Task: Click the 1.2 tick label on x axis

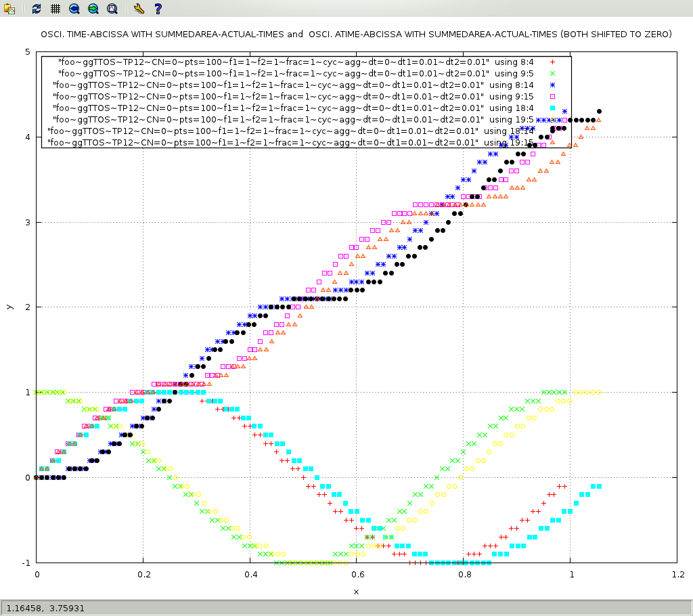Action: (x=677, y=574)
